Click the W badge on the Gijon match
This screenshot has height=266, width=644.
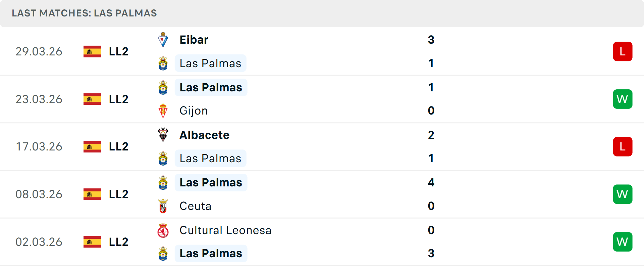pyautogui.click(x=623, y=99)
